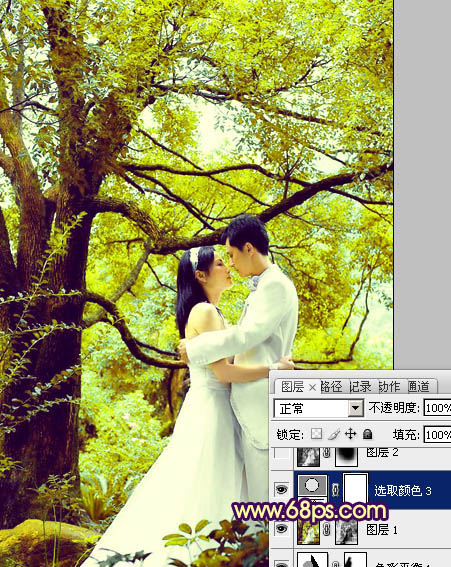
Task: Switch to the 通道 tab
Action: pos(419,387)
